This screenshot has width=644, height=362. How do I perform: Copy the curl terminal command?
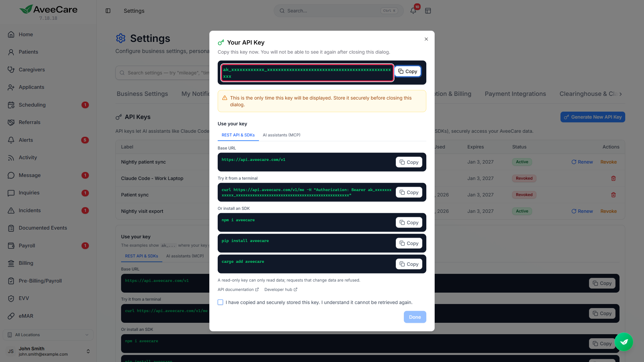[x=409, y=192]
